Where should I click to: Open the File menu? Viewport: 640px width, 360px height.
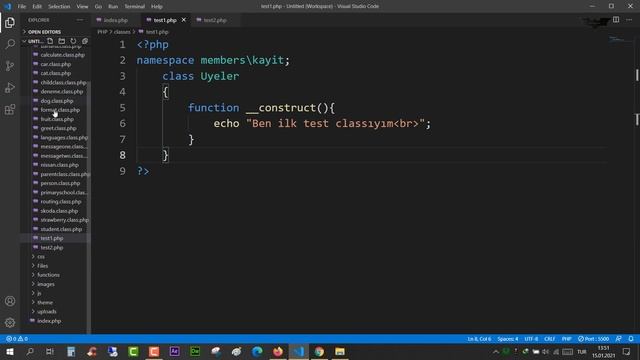click(x=22, y=7)
